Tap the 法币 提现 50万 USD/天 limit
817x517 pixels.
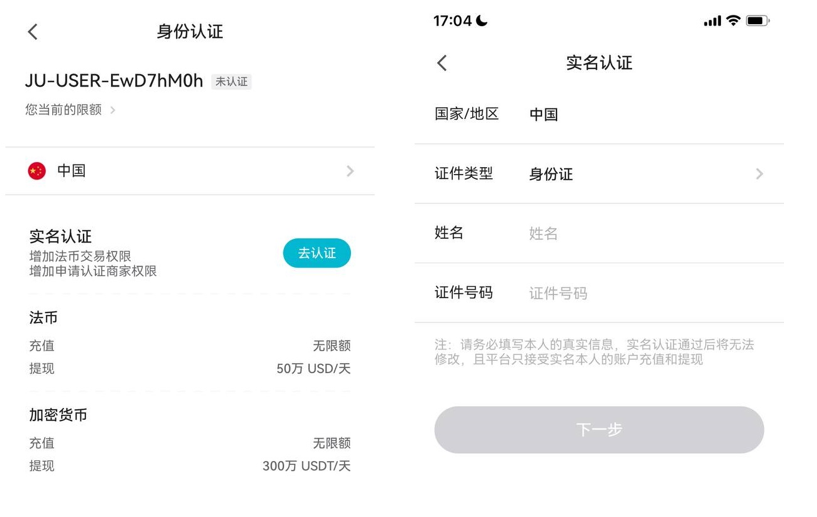313,368
